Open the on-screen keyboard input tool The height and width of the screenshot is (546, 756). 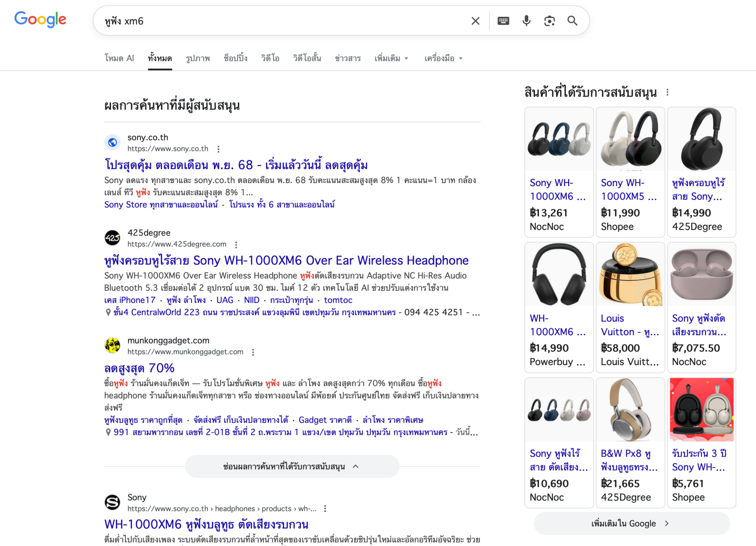tap(503, 21)
